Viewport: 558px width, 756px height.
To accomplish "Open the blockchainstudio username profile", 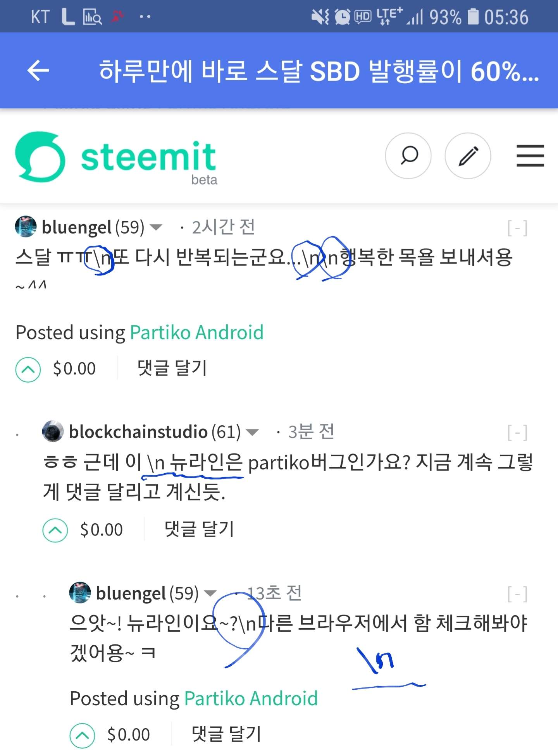I will (x=138, y=431).
